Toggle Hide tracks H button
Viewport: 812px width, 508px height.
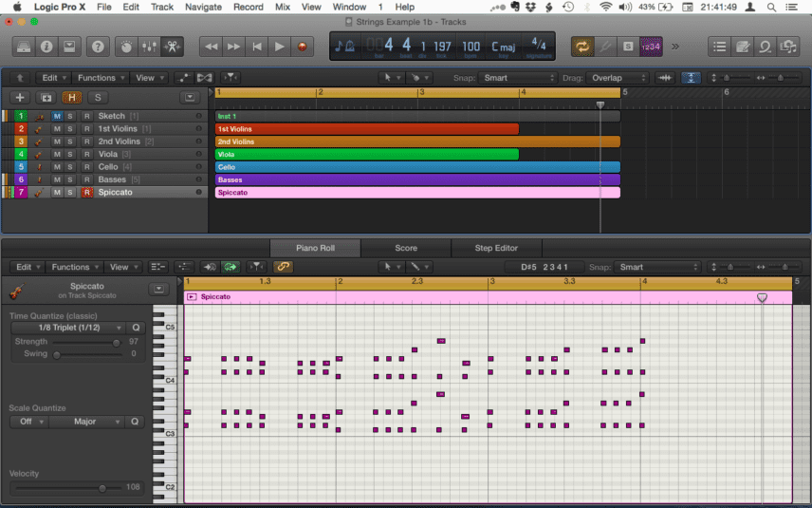71,98
